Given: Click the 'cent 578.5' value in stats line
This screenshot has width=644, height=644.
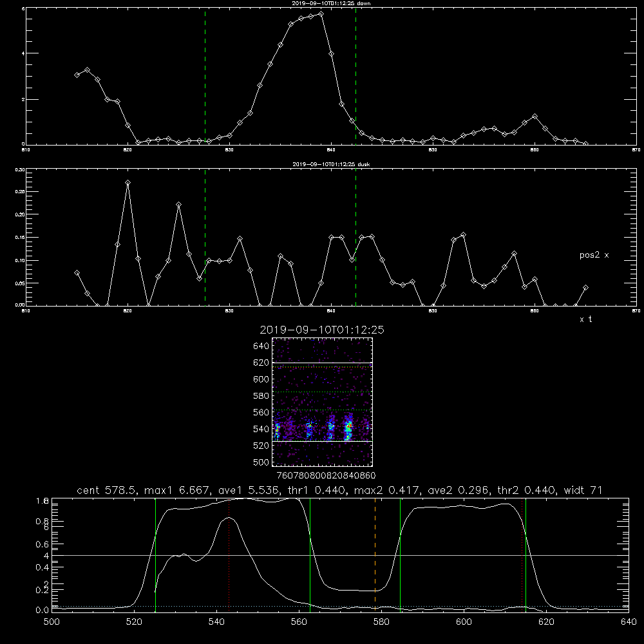Looking at the screenshot, I should click(x=108, y=490).
